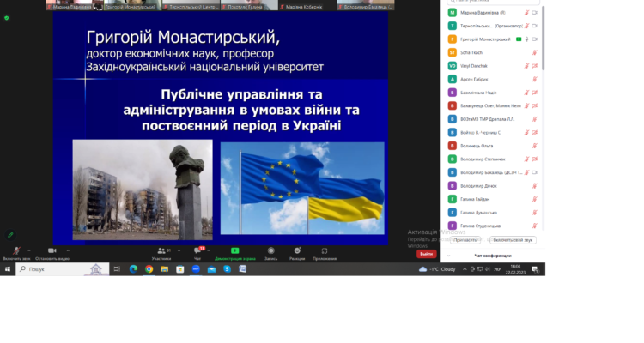Open the Чат chat icon
The image size is (644, 343).
[197, 250]
